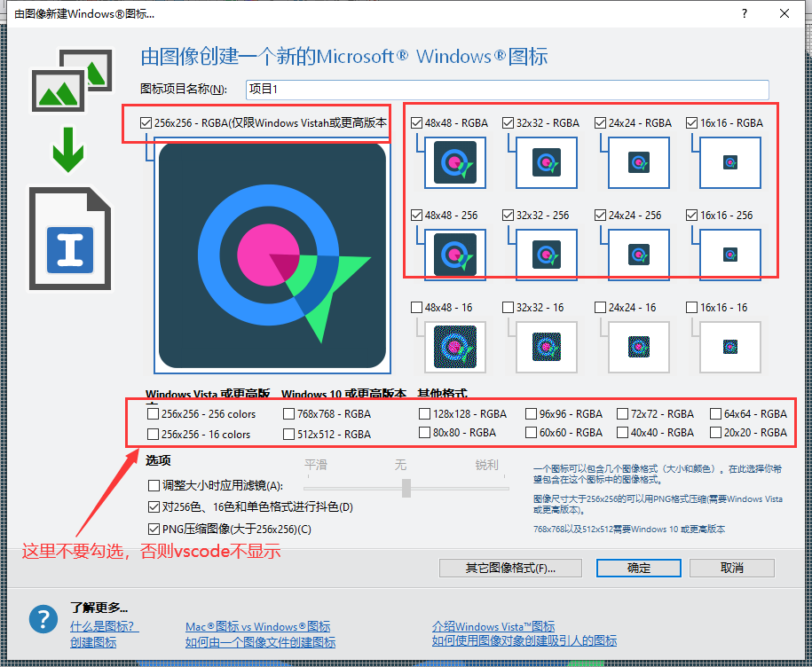The image size is (812, 667).
Task: Open the 创建图标 link
Action: point(93,643)
